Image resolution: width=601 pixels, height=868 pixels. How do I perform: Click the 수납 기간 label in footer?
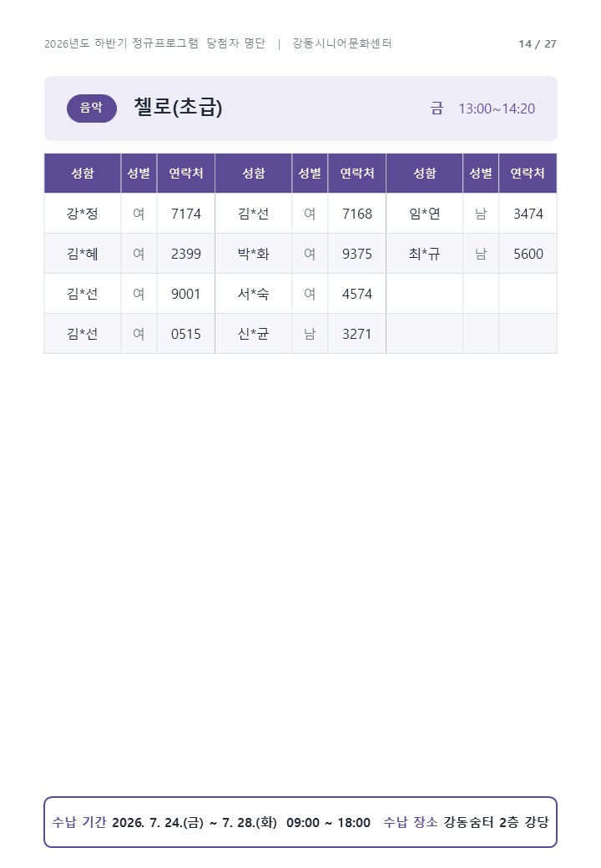click(x=79, y=822)
